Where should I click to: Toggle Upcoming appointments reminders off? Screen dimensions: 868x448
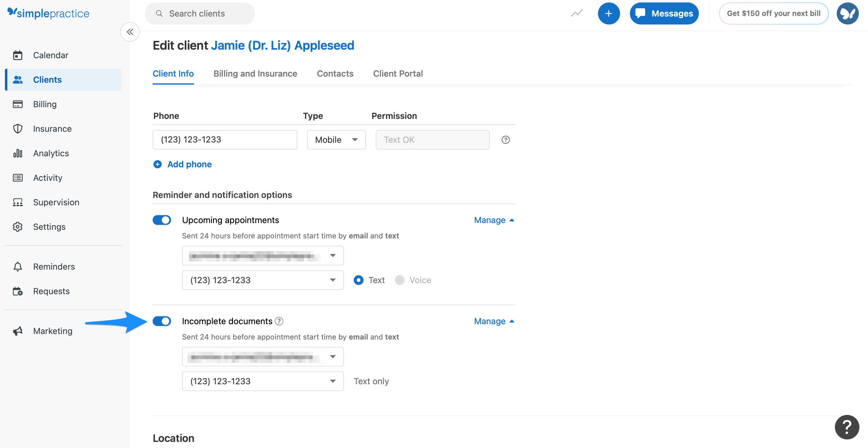tap(162, 220)
